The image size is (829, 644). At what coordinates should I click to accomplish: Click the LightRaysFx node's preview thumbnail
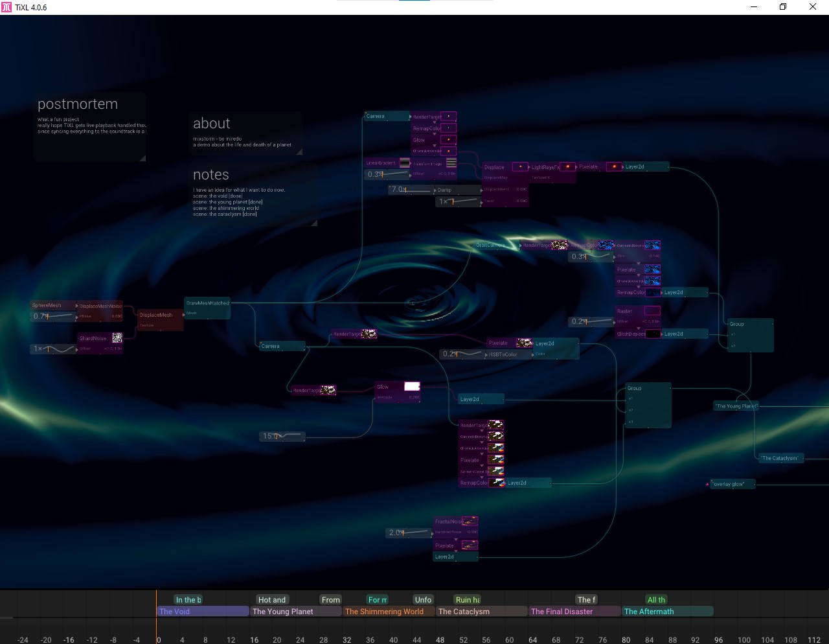point(567,167)
